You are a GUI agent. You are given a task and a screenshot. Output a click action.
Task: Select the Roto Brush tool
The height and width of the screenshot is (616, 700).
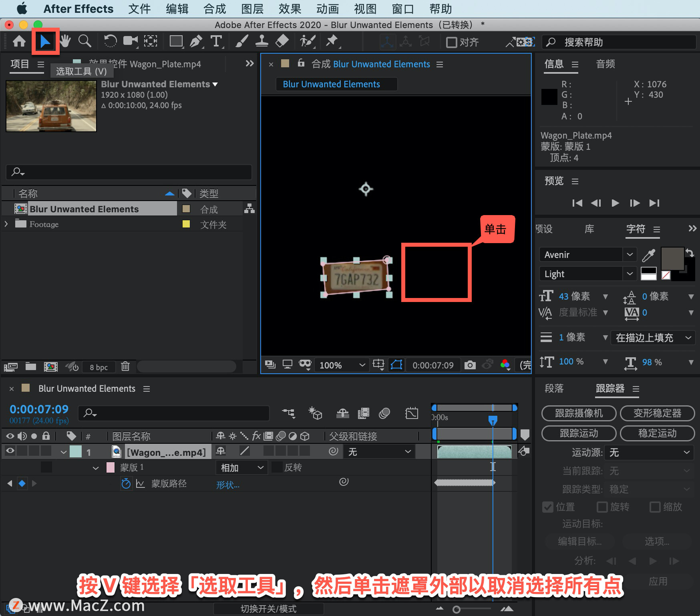pos(308,41)
